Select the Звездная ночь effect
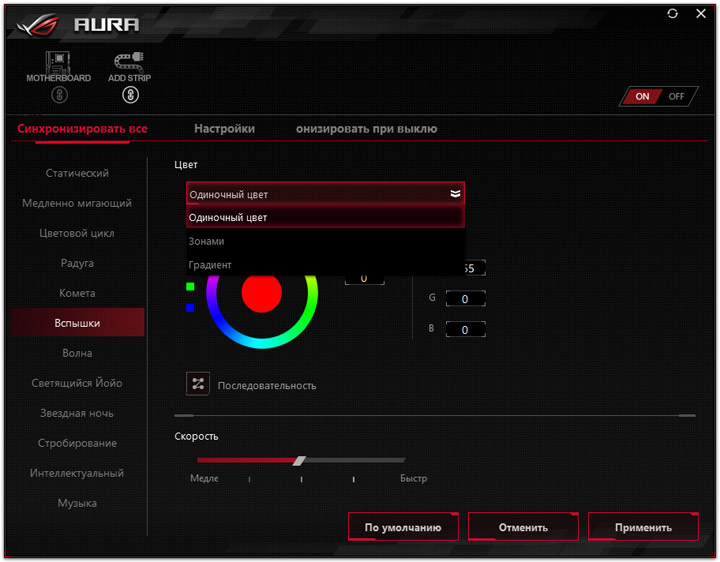 click(77, 413)
